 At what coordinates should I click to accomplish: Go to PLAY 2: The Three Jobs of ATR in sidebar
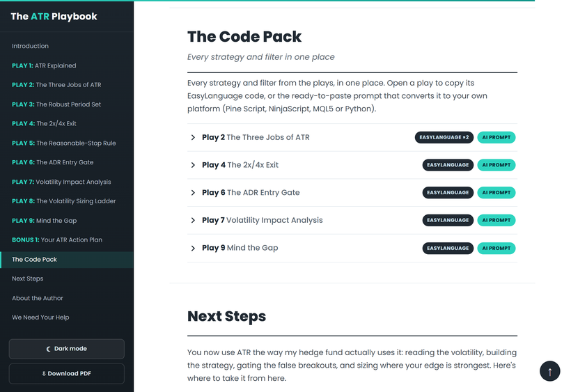pyautogui.click(x=56, y=85)
